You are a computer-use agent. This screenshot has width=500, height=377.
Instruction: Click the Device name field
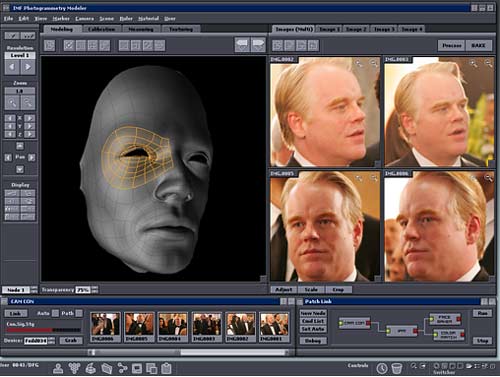pyautogui.click(x=35, y=341)
